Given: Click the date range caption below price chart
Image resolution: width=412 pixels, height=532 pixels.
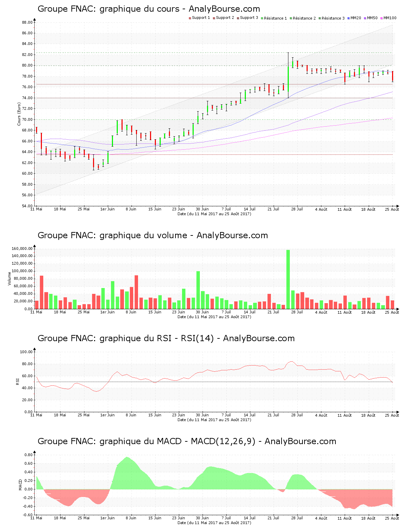Looking at the screenshot, I should 214,214.
